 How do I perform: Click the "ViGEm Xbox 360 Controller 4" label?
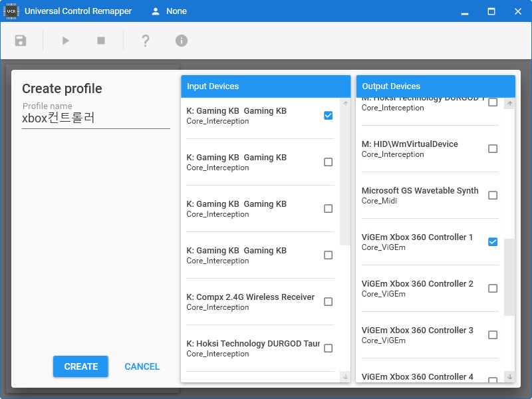418,376
